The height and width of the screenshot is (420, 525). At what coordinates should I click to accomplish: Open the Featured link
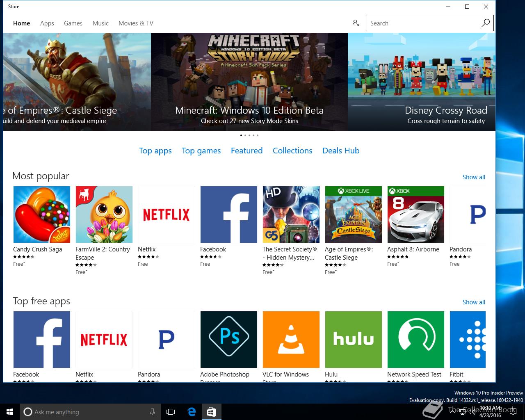[x=247, y=151]
